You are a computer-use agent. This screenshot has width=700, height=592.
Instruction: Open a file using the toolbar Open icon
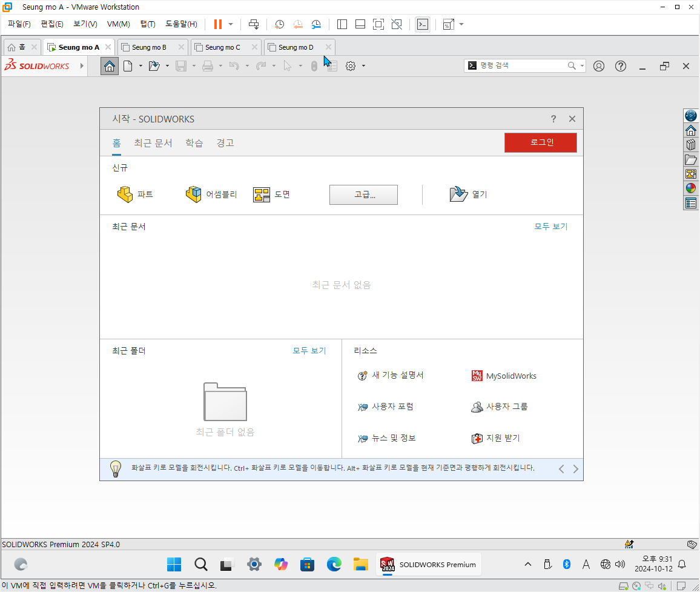tap(154, 66)
